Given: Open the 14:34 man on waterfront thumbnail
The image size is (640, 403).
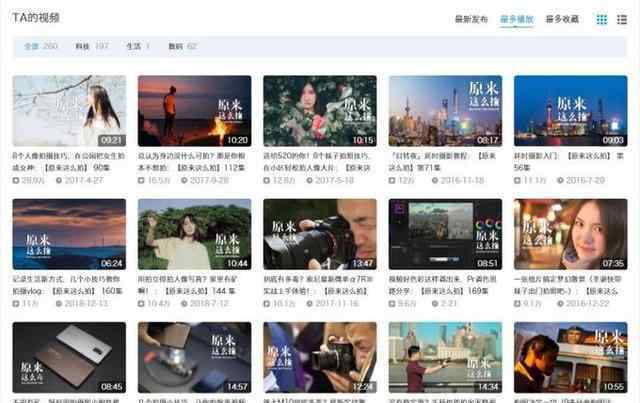Looking at the screenshot, I should (x=445, y=358).
